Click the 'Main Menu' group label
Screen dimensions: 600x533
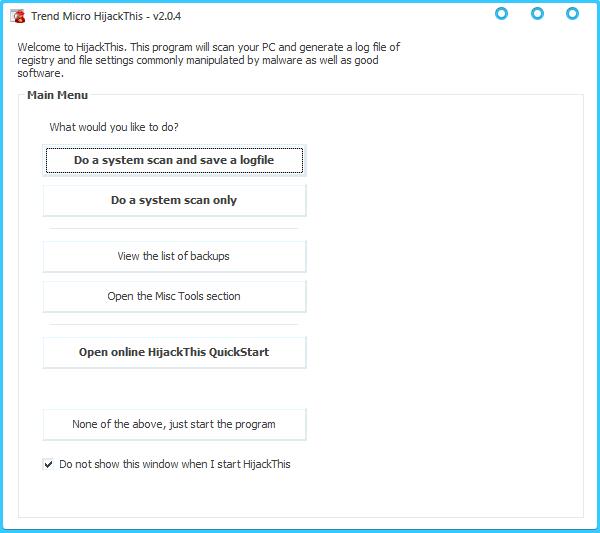[57, 95]
